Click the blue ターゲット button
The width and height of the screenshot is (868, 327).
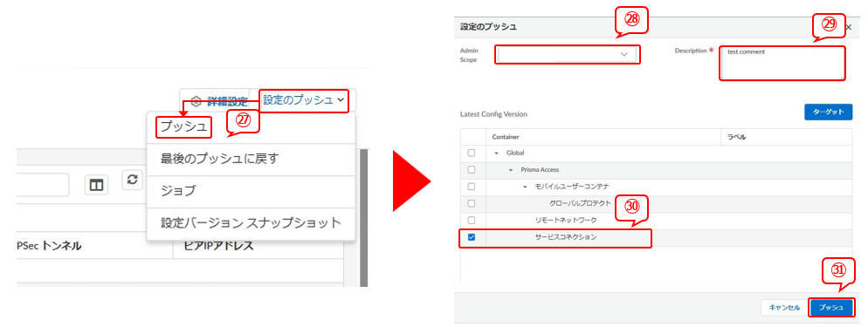click(828, 112)
